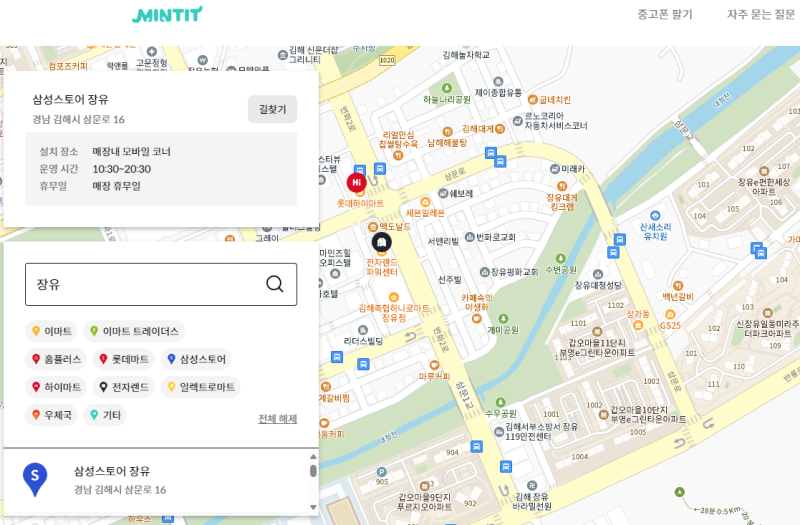
Task: Click the blue S pin icon in results
Action: [x=35, y=480]
